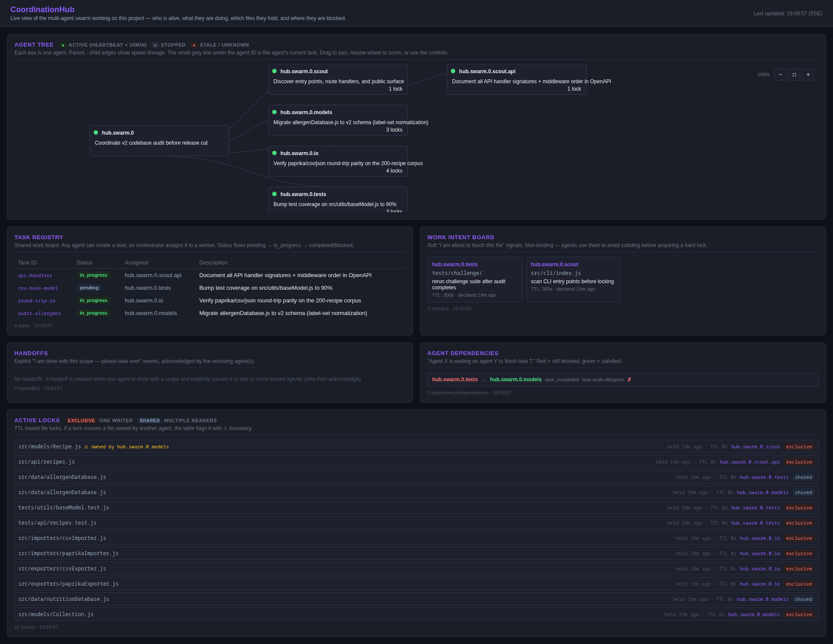This screenshot has width=833, height=644.
Task: Click the red X on the tests dependency row
Action: point(629,380)
